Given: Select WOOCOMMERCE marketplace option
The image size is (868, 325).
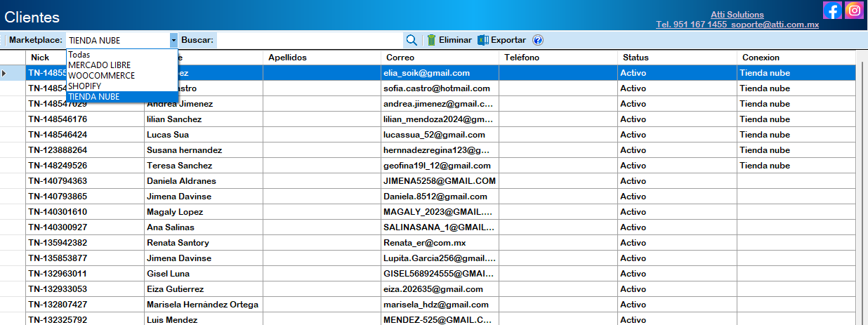Looking at the screenshot, I should (101, 76).
